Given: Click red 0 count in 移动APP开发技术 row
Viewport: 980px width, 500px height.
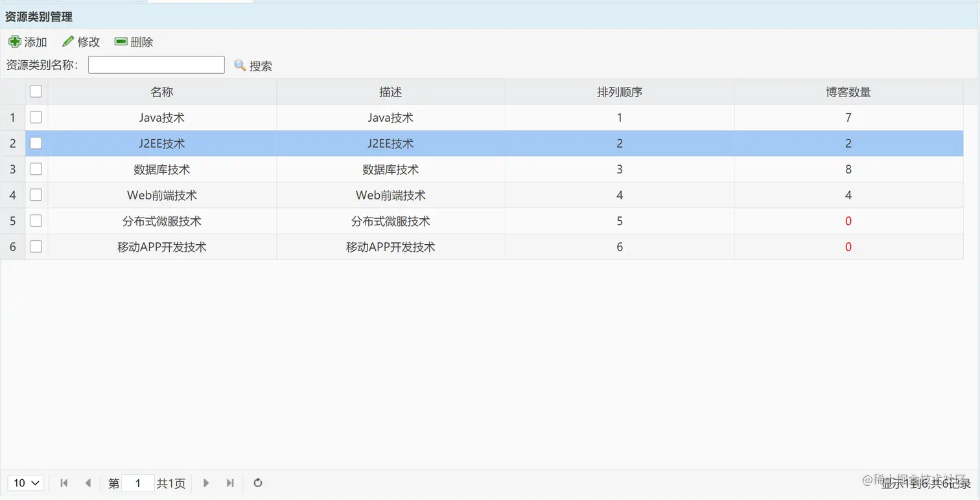Looking at the screenshot, I should (x=848, y=247).
